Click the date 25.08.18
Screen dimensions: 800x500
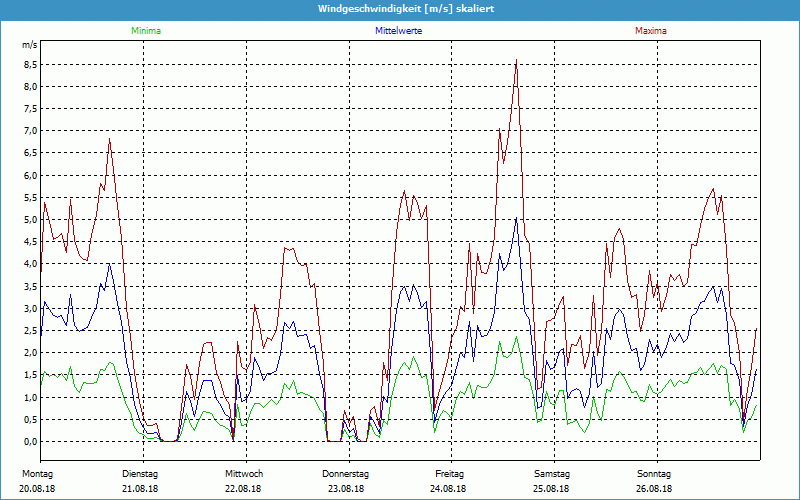point(551,489)
